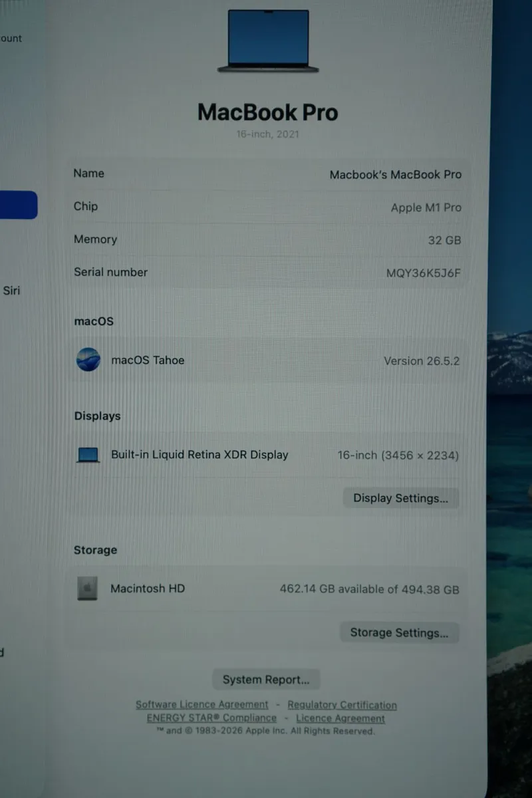
Task: Click the macOS Tahoe label
Action: click(148, 360)
